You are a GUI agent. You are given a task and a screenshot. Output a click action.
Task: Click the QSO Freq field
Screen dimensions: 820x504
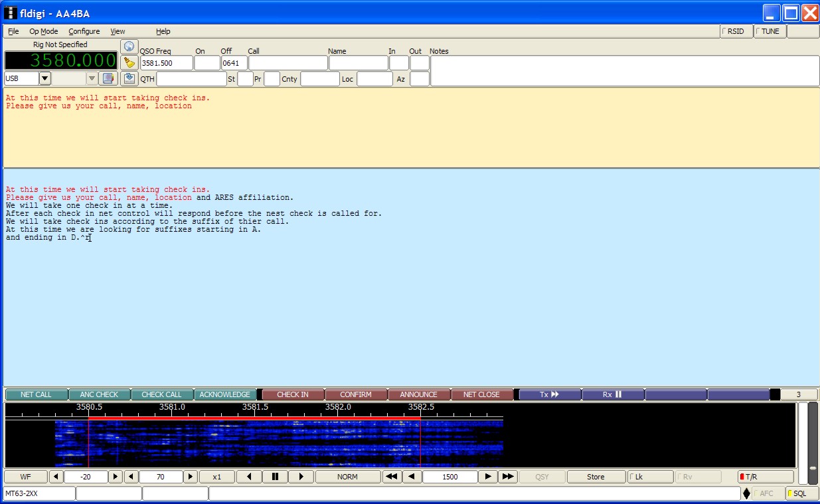tap(167, 63)
